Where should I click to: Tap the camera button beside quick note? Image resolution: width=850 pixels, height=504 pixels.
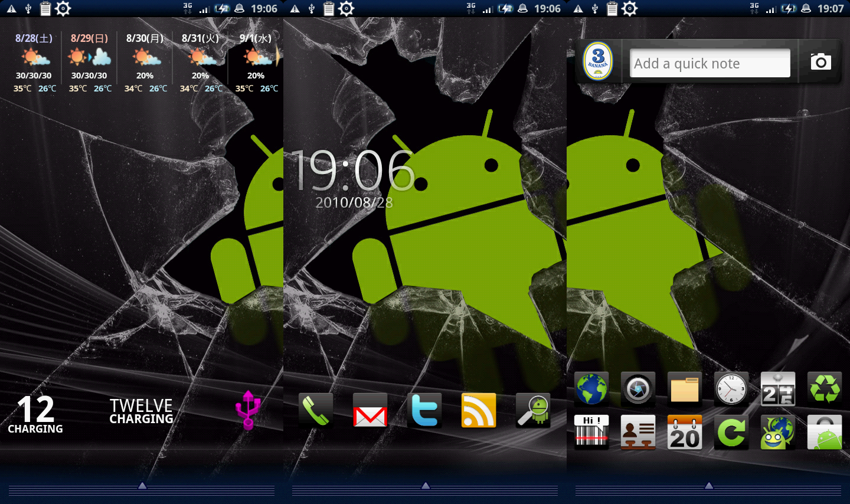click(820, 61)
